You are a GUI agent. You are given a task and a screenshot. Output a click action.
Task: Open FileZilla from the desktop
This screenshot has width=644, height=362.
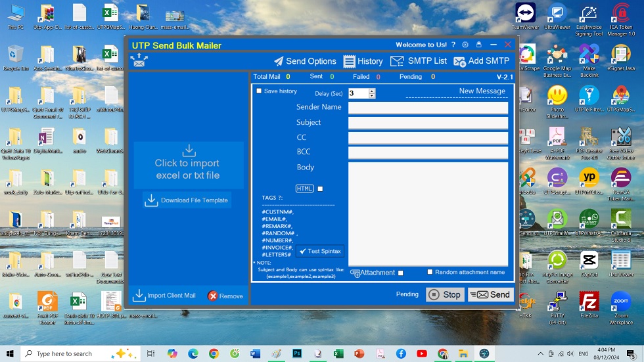[589, 305]
